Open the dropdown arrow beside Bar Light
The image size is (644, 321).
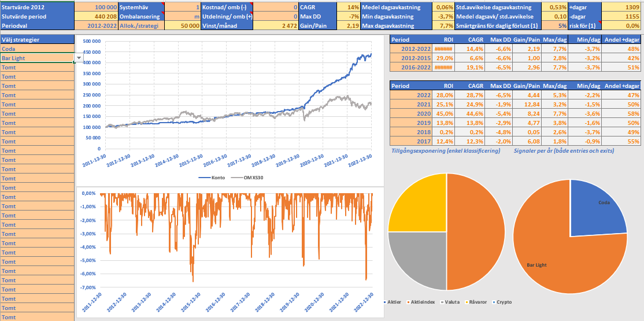coord(79,58)
